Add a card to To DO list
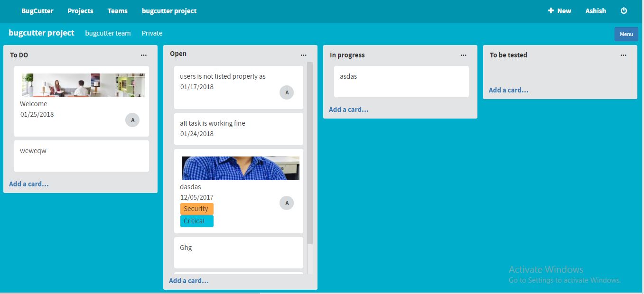The width and height of the screenshot is (644, 294). click(29, 184)
